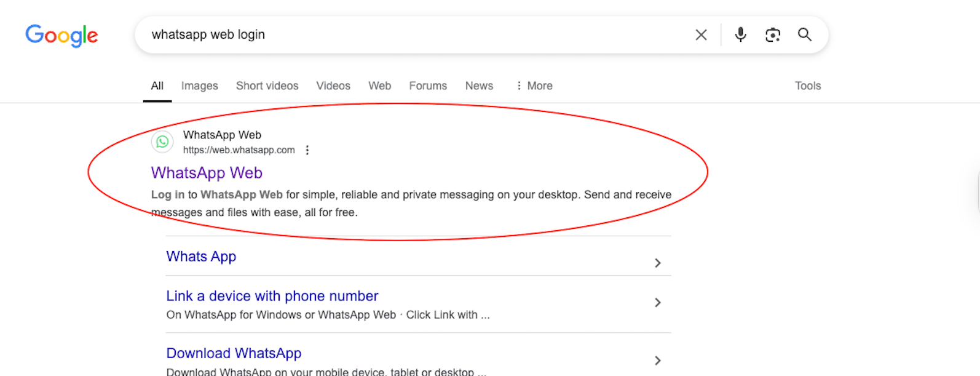This screenshot has width=980, height=376.
Task: Open the three-dot menu beside web.whatsapp.com
Action: click(307, 150)
